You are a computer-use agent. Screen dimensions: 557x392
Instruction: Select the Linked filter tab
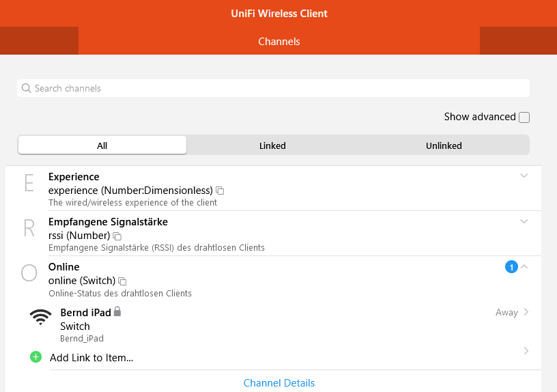(272, 145)
